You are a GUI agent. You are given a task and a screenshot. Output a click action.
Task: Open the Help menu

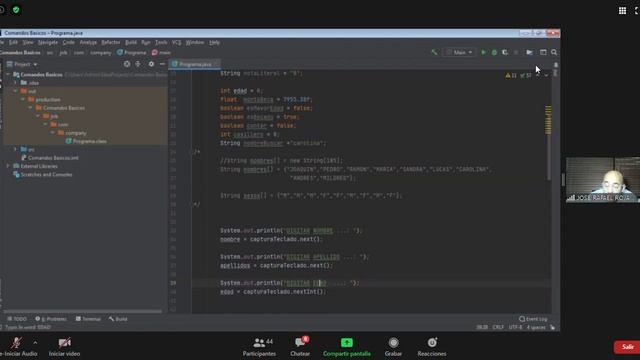214,42
